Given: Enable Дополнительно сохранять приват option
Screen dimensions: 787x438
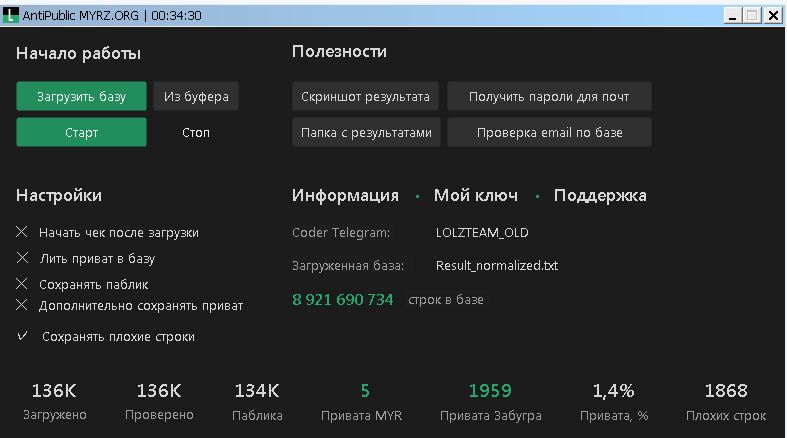Looking at the screenshot, I should [x=22, y=305].
